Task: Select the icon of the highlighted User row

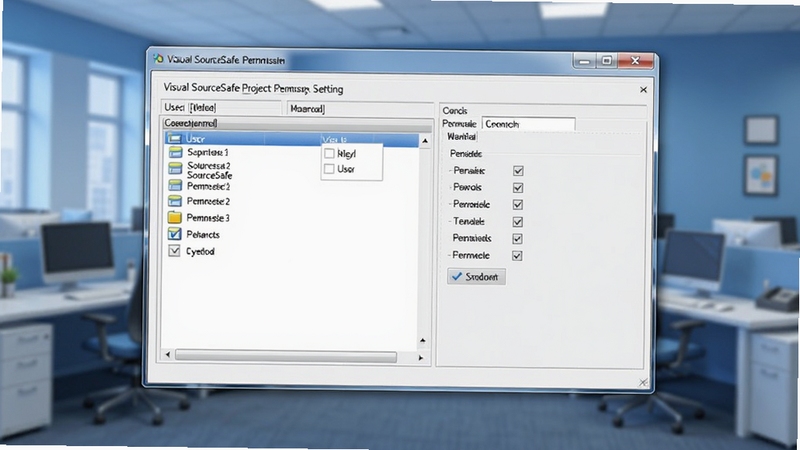Action: [x=174, y=138]
